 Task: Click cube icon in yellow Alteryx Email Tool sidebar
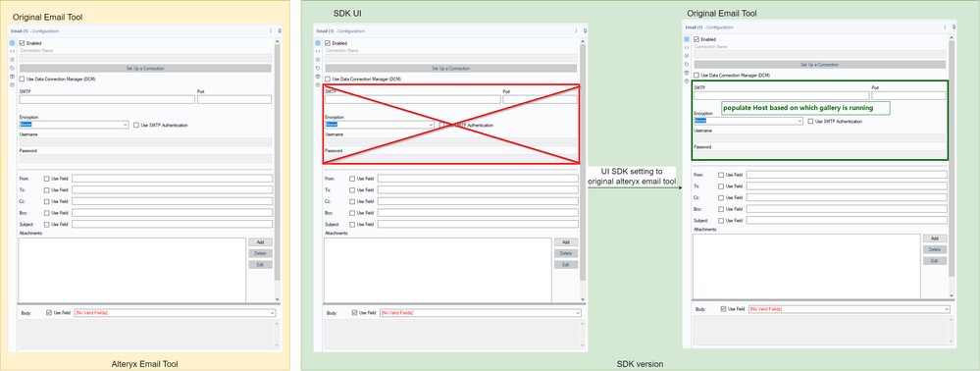12,76
